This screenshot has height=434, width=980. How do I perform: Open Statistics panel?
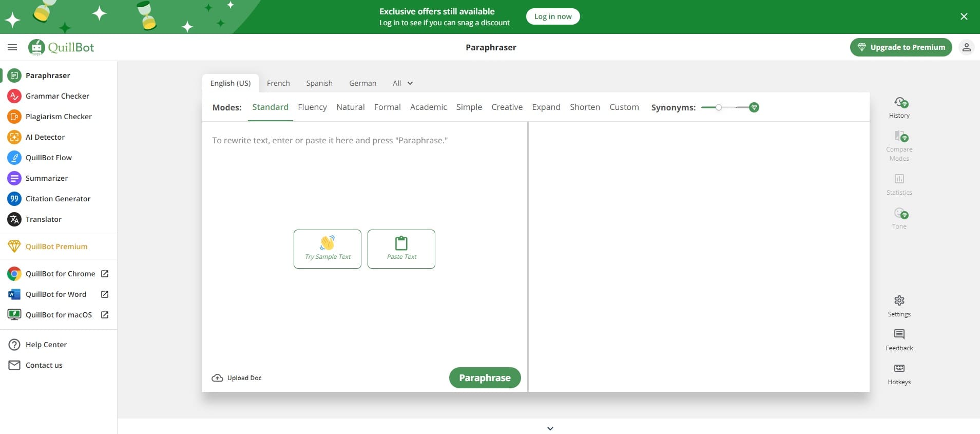(x=899, y=184)
